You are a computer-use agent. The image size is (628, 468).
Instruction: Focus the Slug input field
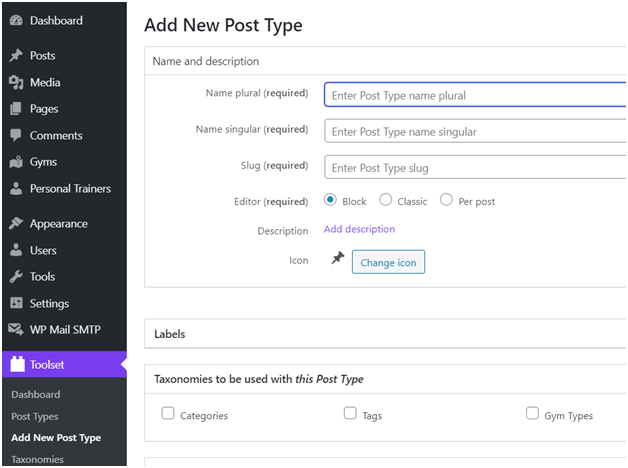click(x=475, y=167)
